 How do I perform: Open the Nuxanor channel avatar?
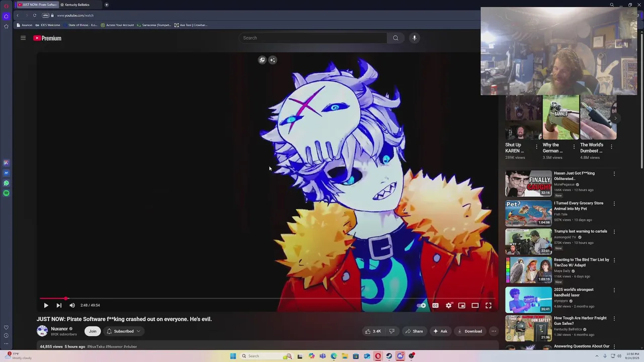pos(42,331)
